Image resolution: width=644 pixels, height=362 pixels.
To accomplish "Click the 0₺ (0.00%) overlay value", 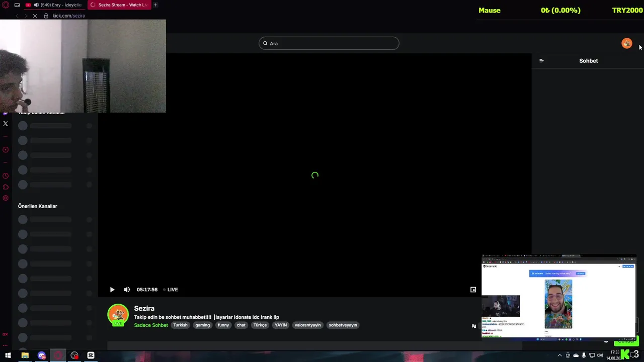I will pyautogui.click(x=560, y=10).
